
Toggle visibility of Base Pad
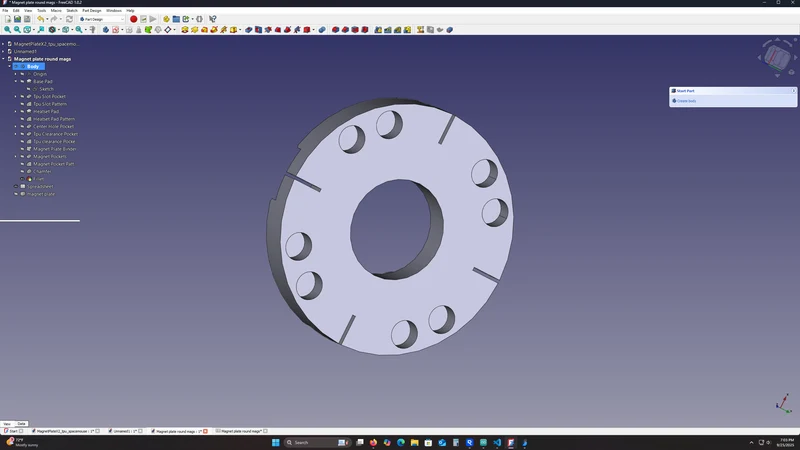22,81
